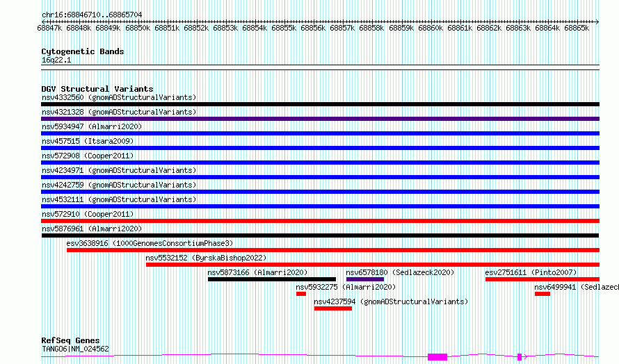The image size is (619, 364).
Task: Click the 68848k ruler position
Action: (x=79, y=28)
